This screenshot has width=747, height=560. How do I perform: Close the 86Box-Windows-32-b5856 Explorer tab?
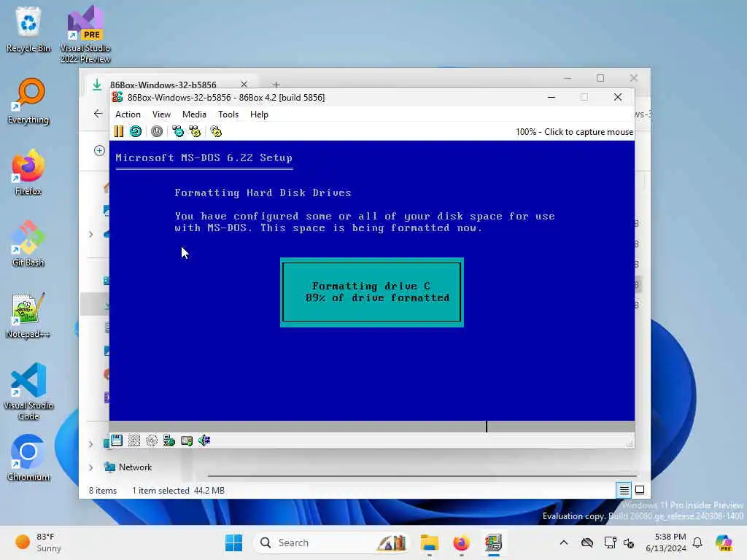coord(244,84)
